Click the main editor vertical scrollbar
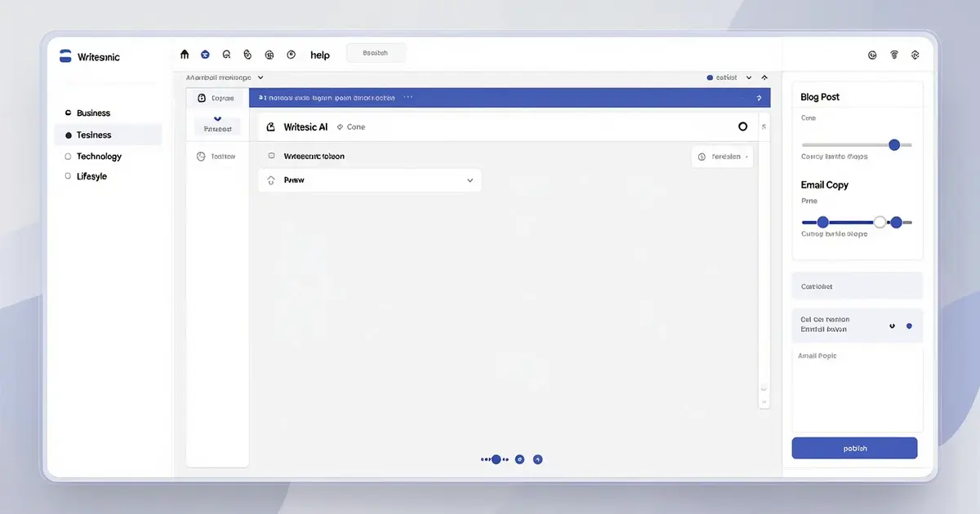Screen dimensions: 980x514 [764, 261]
